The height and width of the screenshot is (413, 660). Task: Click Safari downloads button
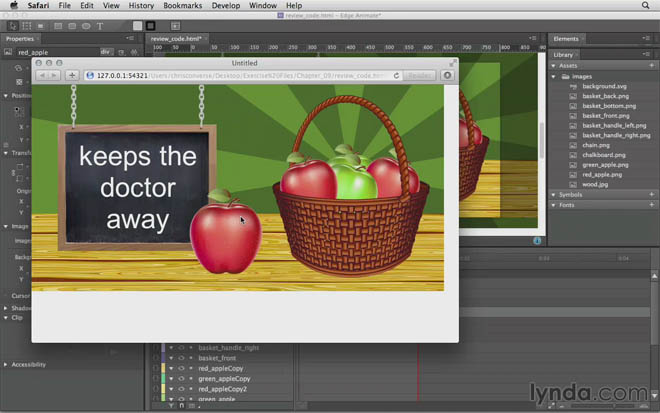pyautogui.click(x=447, y=75)
